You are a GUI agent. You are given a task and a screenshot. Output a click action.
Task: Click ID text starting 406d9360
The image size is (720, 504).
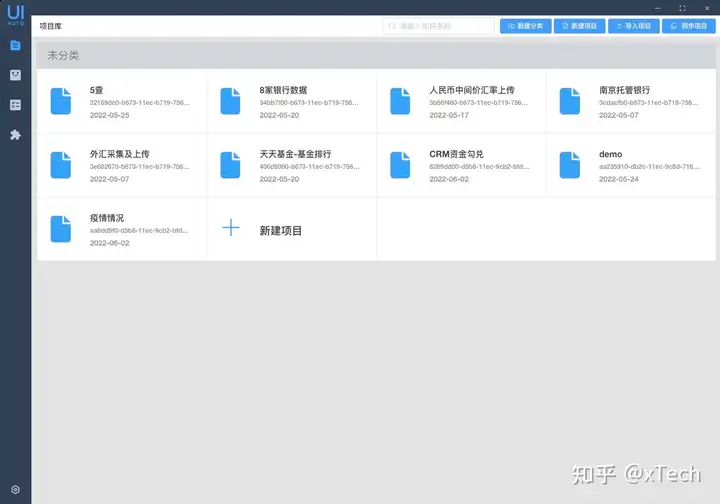click(x=309, y=167)
